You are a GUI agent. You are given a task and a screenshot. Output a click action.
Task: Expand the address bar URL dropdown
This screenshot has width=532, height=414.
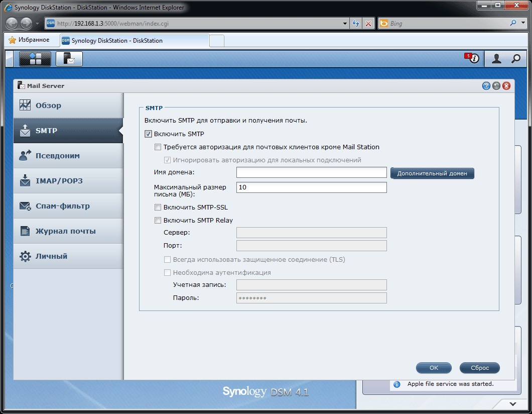pyautogui.click(x=345, y=24)
